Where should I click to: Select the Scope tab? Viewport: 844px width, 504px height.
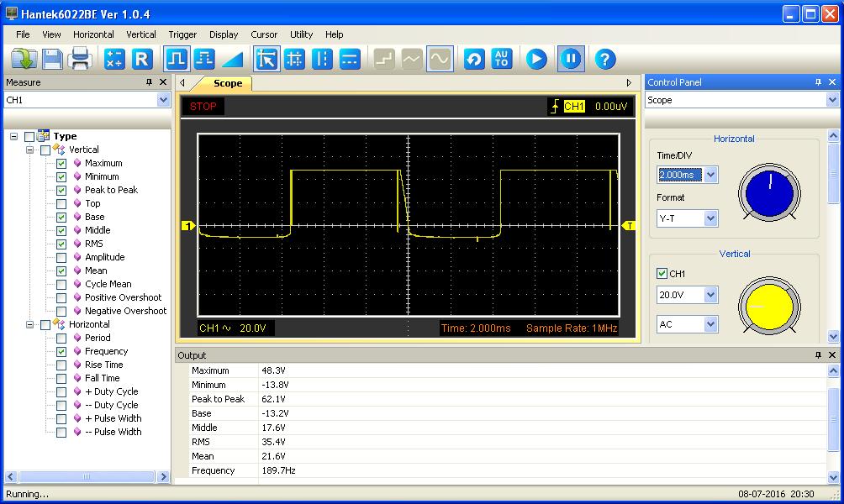tap(228, 83)
